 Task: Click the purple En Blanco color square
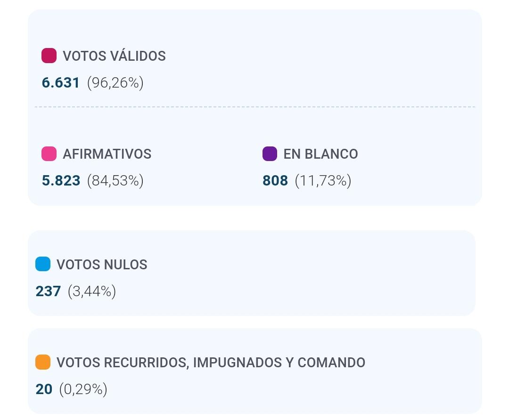270,154
